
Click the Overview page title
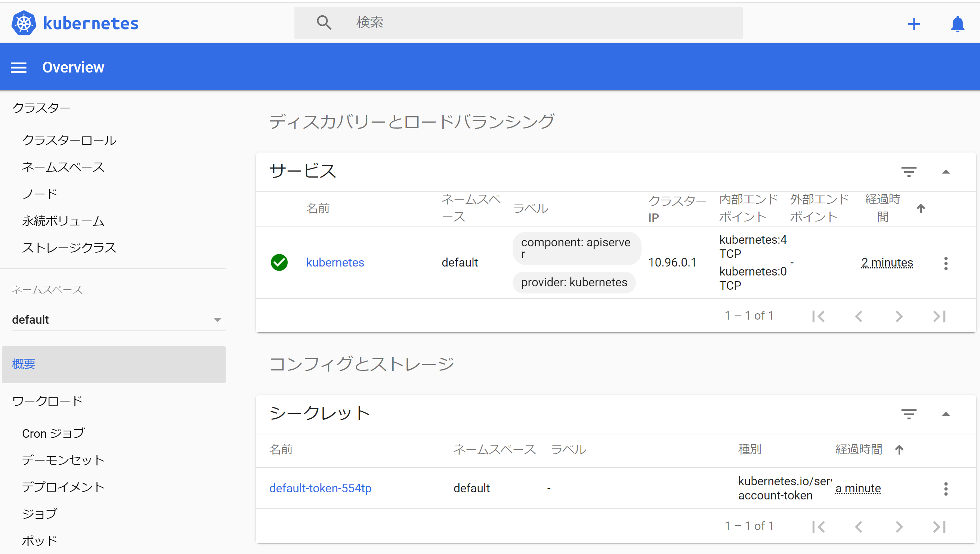click(73, 67)
